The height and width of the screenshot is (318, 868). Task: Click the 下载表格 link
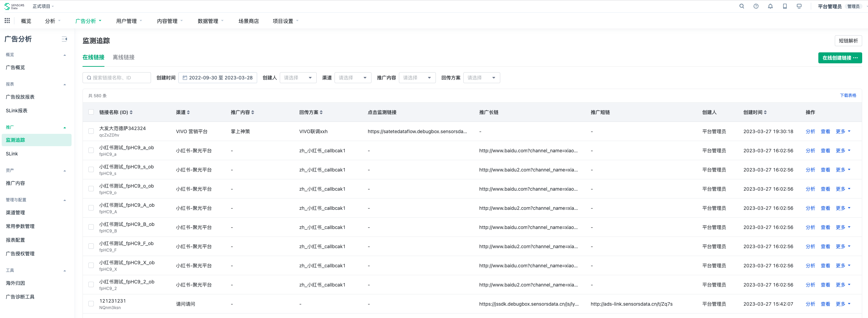tap(848, 96)
